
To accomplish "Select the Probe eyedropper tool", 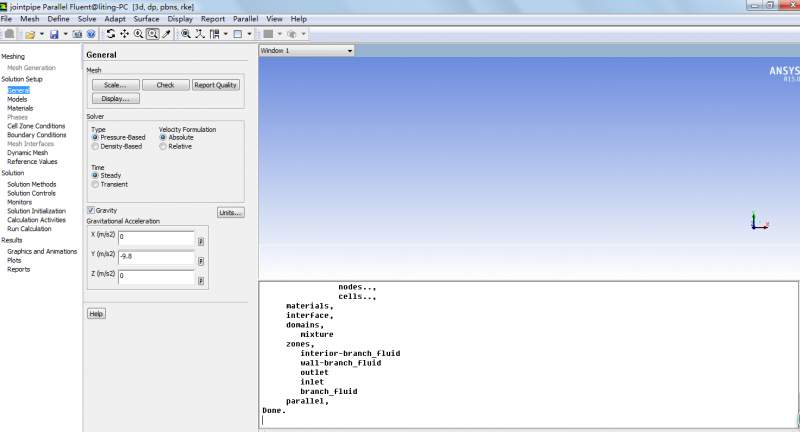I will pos(166,34).
